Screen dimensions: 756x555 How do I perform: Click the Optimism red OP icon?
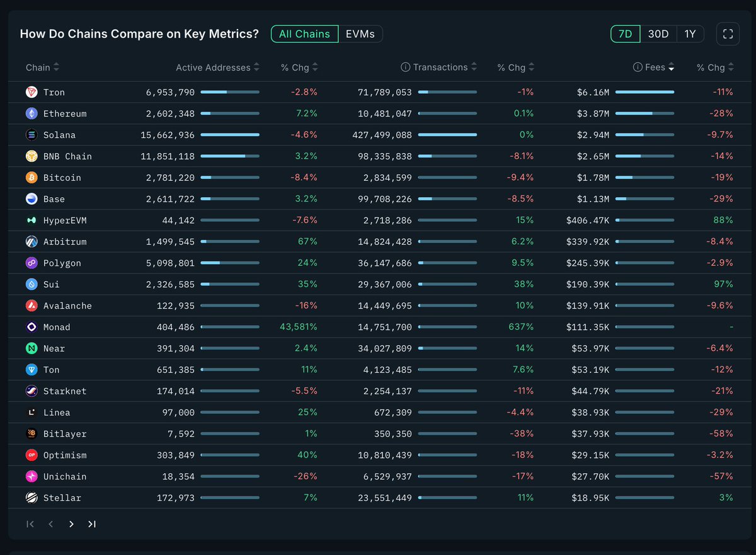tap(31, 455)
